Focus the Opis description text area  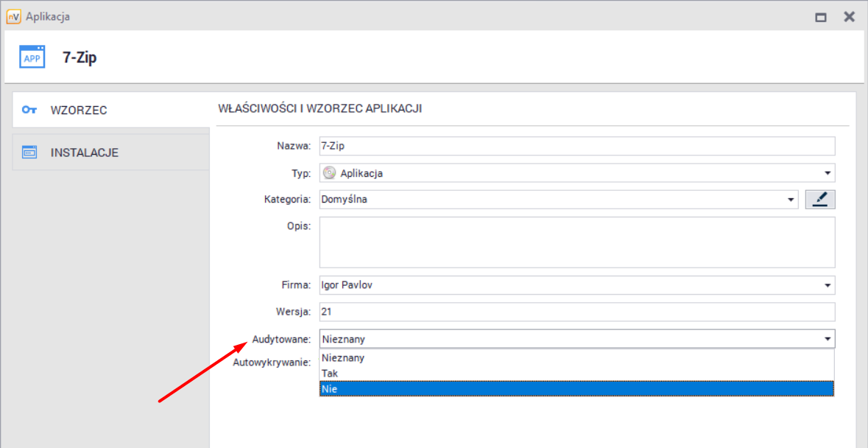[576, 242]
